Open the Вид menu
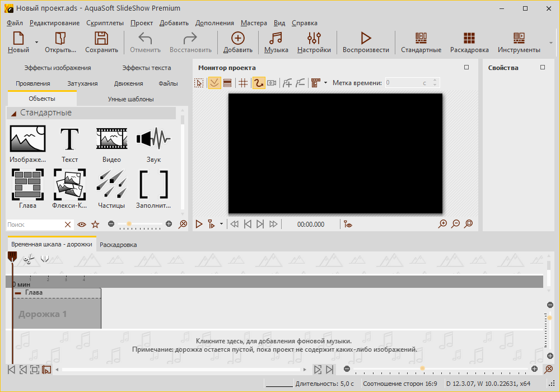This screenshot has height=392, width=560. click(x=279, y=23)
